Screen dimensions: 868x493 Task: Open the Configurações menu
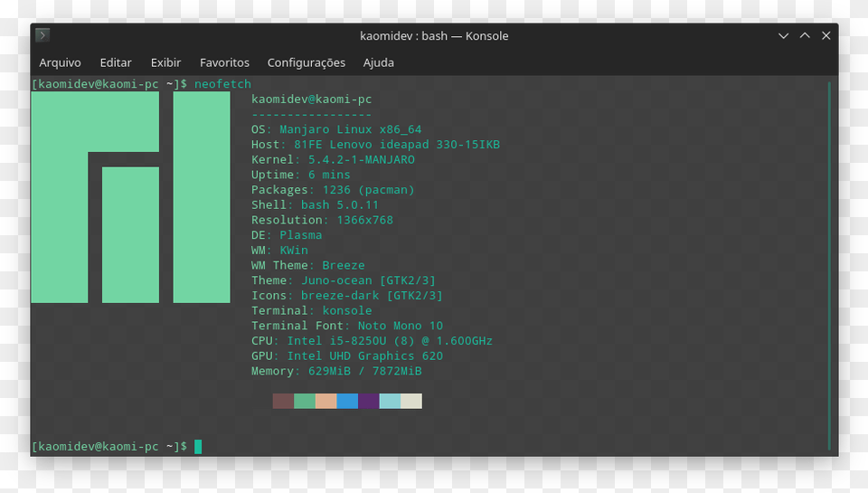pos(307,62)
